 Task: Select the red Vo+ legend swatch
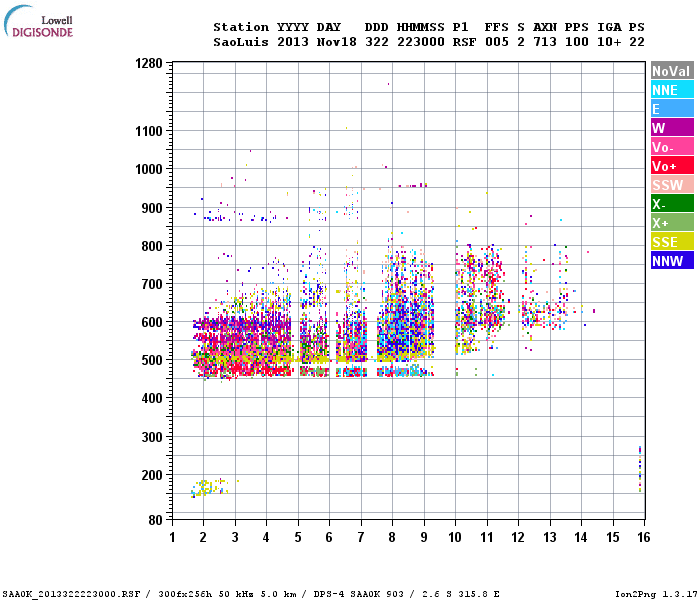point(672,166)
